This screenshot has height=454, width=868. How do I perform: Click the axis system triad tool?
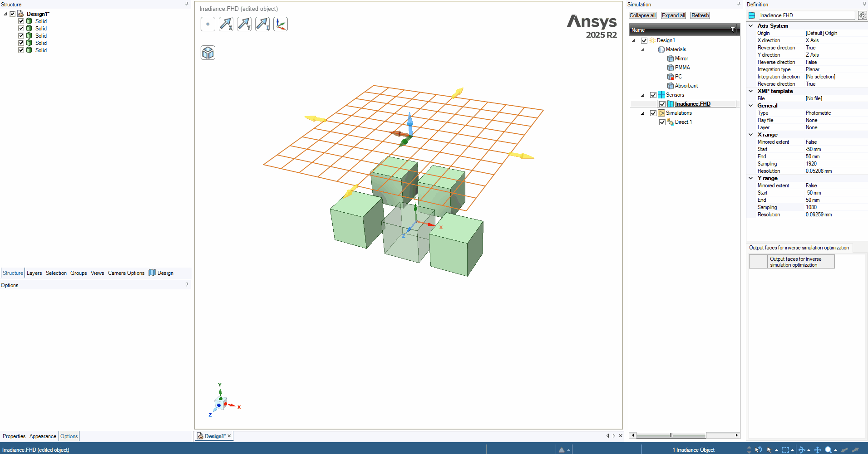click(281, 24)
